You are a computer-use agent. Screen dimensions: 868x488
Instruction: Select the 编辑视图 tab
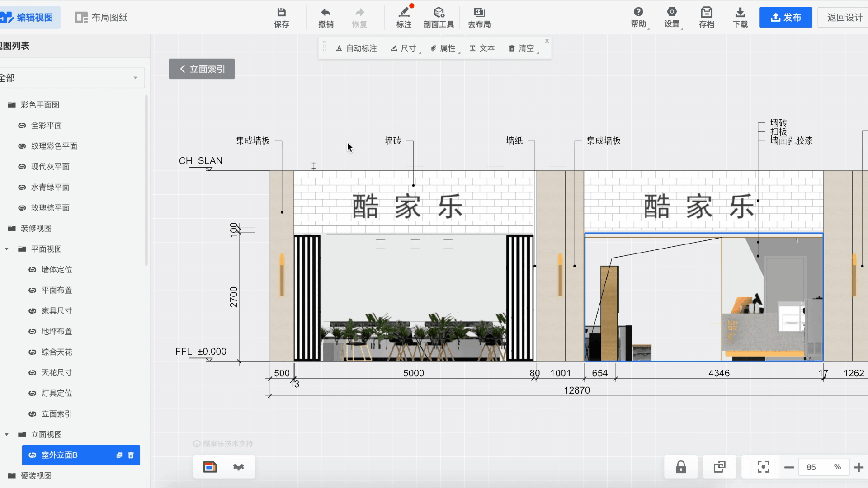tap(28, 17)
